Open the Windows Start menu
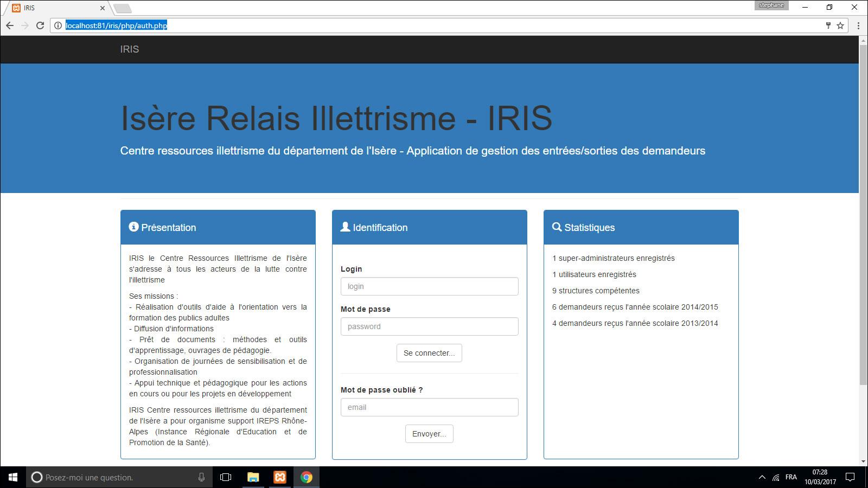This screenshot has height=488, width=868. [13, 477]
